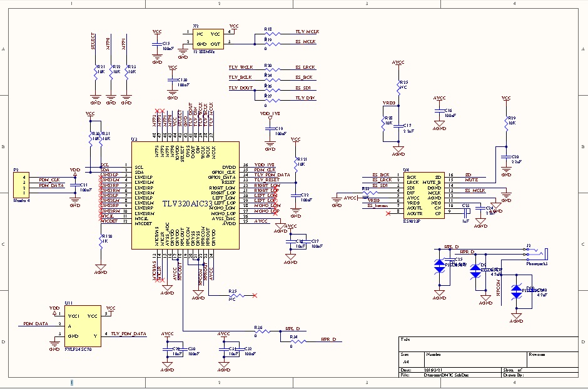Click resistor R34 on HPR_D line
The height and width of the screenshot is (389, 588).
[x=298, y=341]
